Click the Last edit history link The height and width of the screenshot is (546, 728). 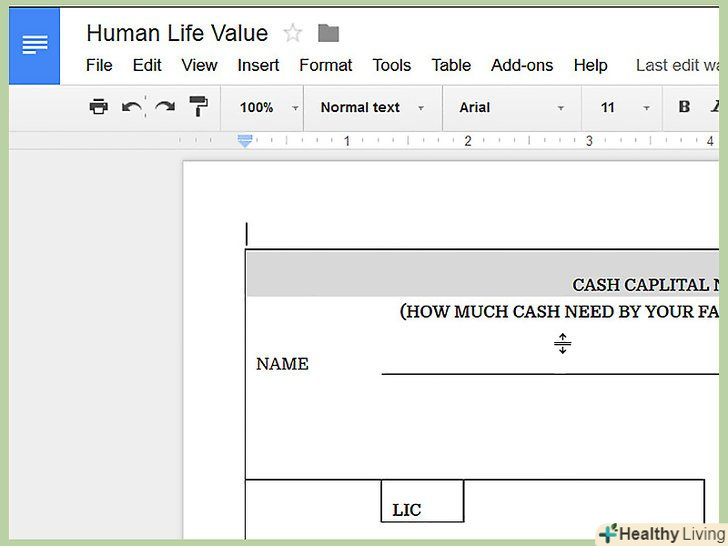(680, 65)
